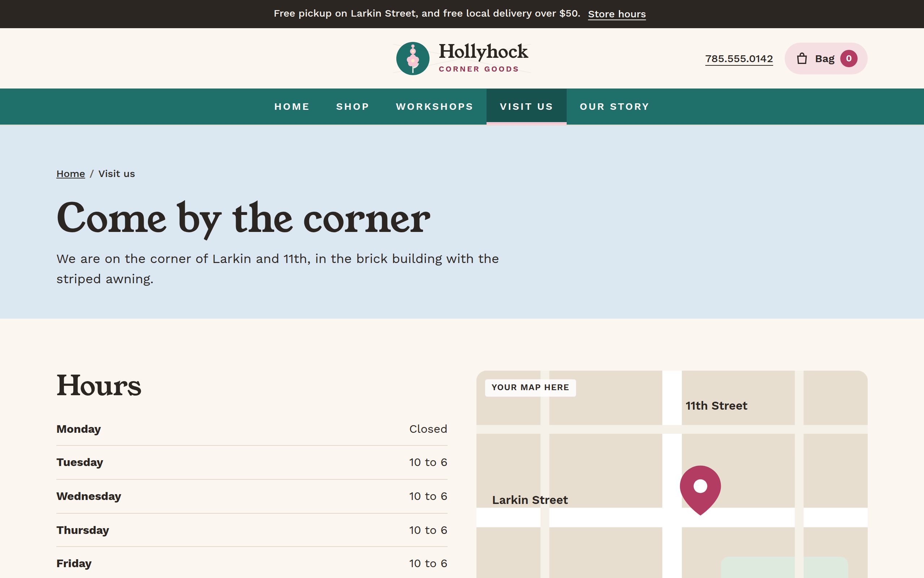Image resolution: width=924 pixels, height=578 pixels.
Task: Click Wednesday's 10 to 6 hours
Action: (428, 497)
